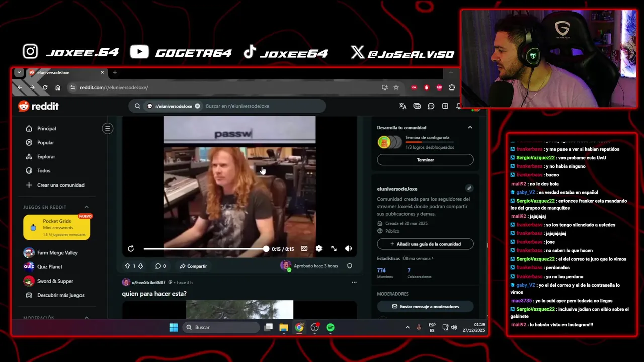644x362 pixels.
Task: Upvote the video post
Action: pyautogui.click(x=127, y=266)
